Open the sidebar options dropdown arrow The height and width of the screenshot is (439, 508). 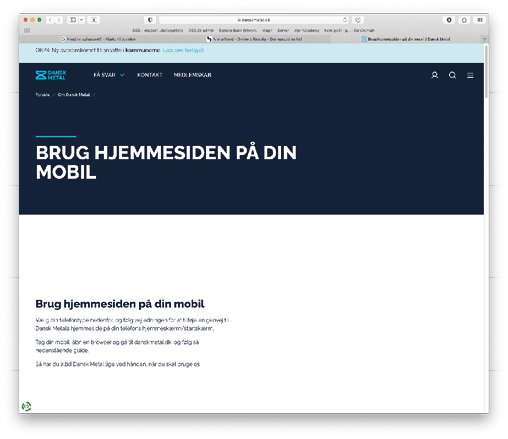pyautogui.click(x=81, y=20)
